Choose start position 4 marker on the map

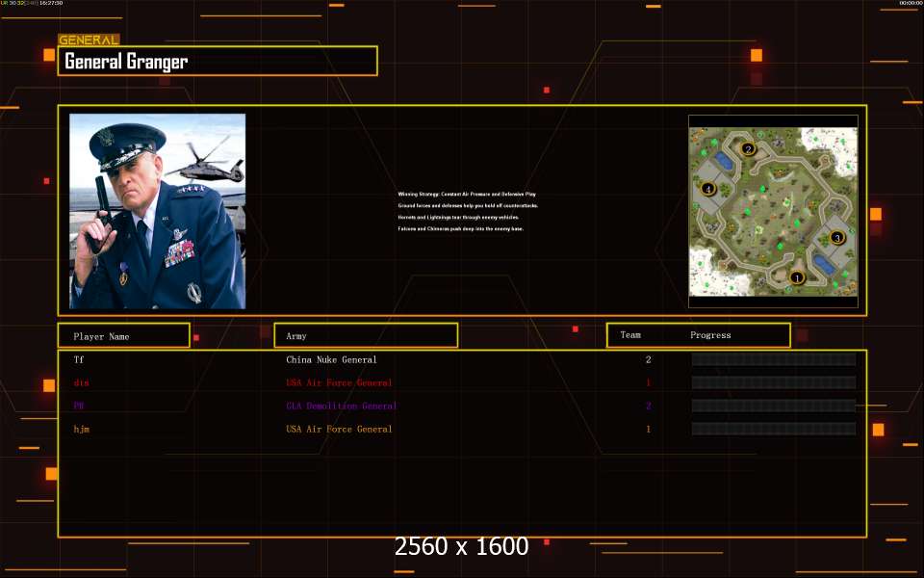pos(708,189)
